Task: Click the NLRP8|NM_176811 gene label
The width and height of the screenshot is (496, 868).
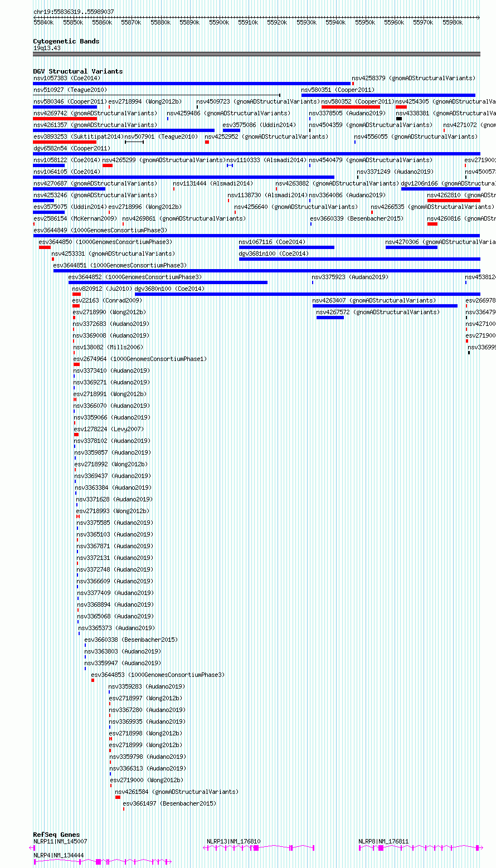Action: coord(383,841)
